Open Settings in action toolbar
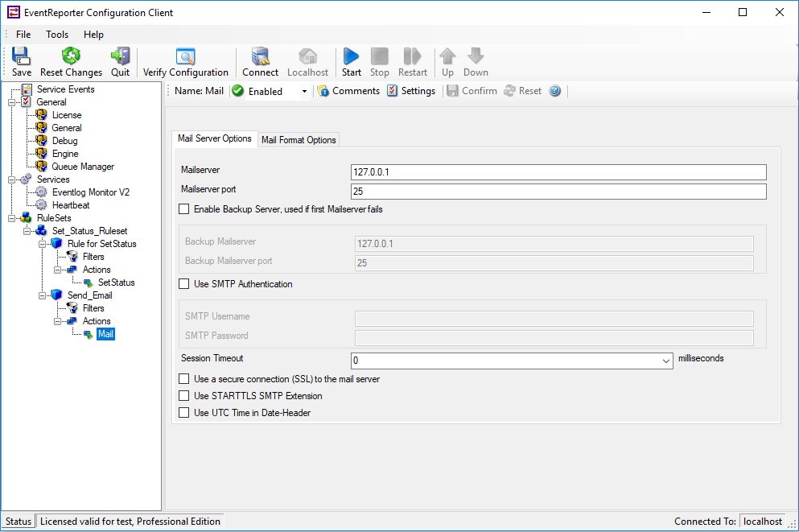Screen dimensions: 799x532 point(411,91)
